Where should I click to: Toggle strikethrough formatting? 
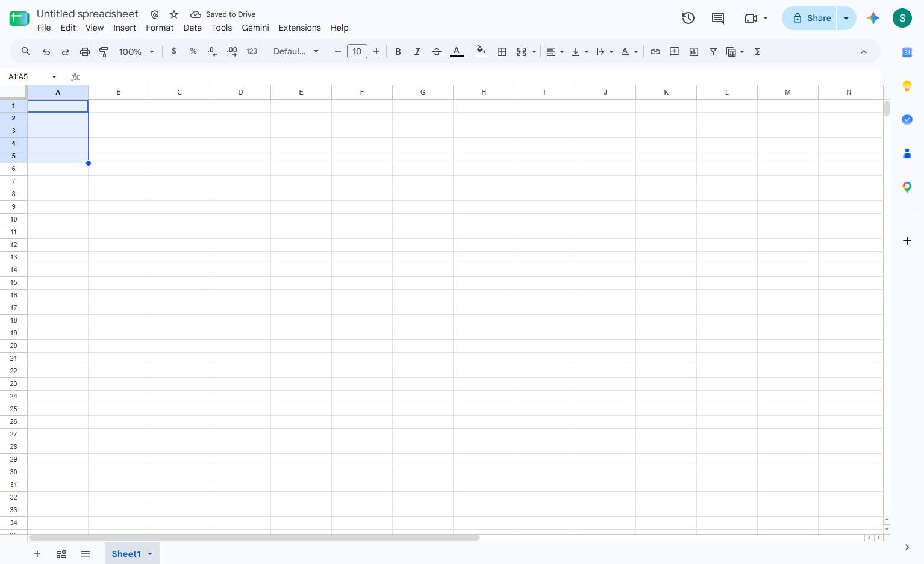[437, 52]
